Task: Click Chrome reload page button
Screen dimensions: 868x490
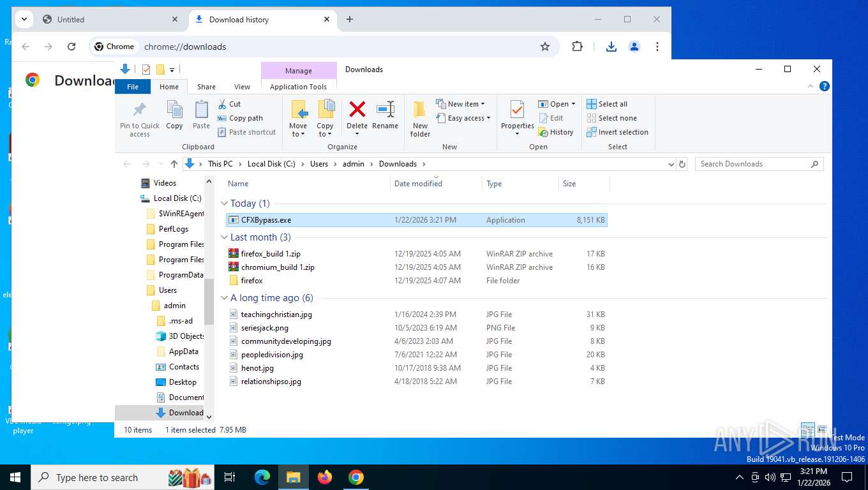Action: pos(71,47)
